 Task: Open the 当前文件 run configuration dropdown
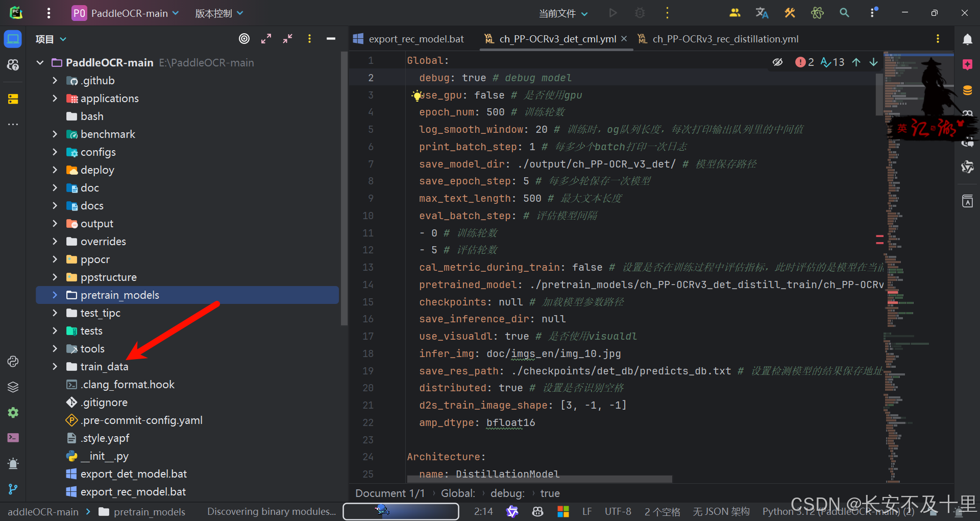[x=563, y=13]
